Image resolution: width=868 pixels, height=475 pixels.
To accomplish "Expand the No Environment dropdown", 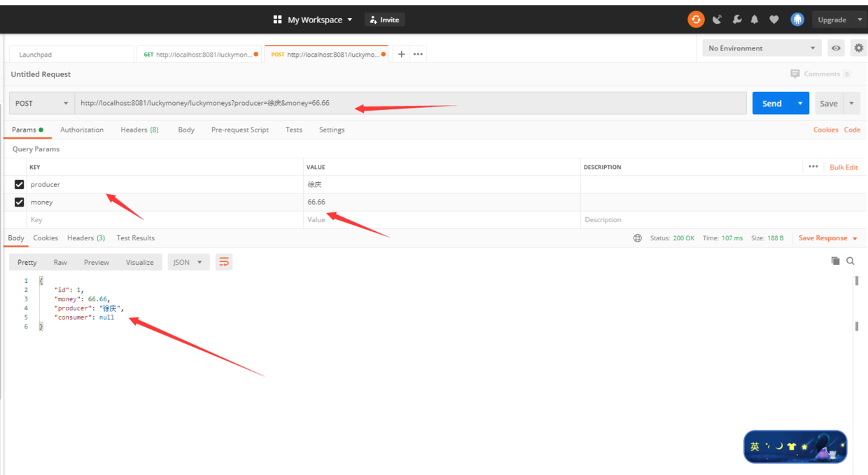I will 761,48.
